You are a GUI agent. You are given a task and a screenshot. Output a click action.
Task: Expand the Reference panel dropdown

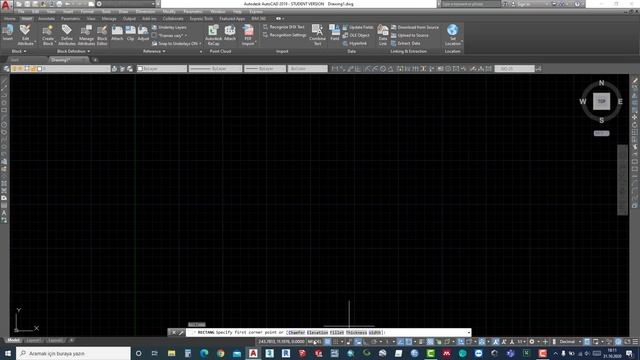[154, 51]
